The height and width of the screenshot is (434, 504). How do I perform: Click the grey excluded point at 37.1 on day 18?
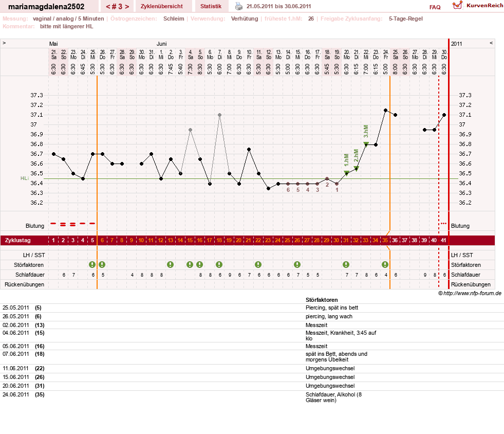point(219,115)
